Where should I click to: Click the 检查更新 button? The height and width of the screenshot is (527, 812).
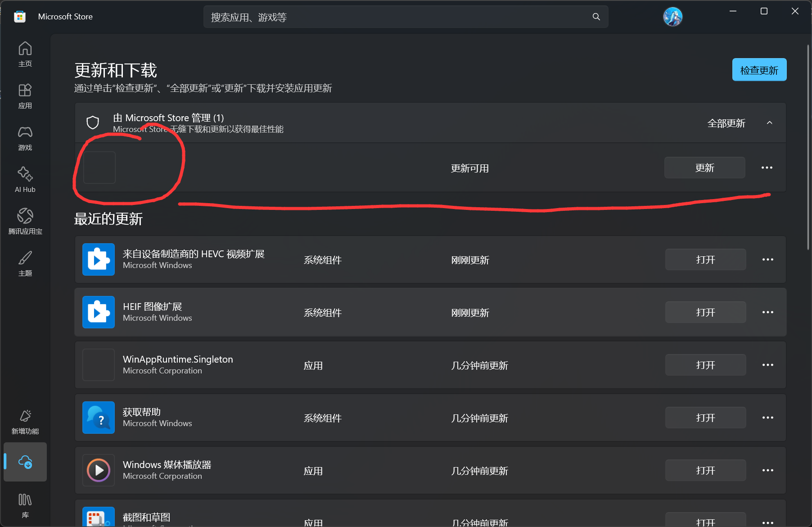tap(759, 70)
